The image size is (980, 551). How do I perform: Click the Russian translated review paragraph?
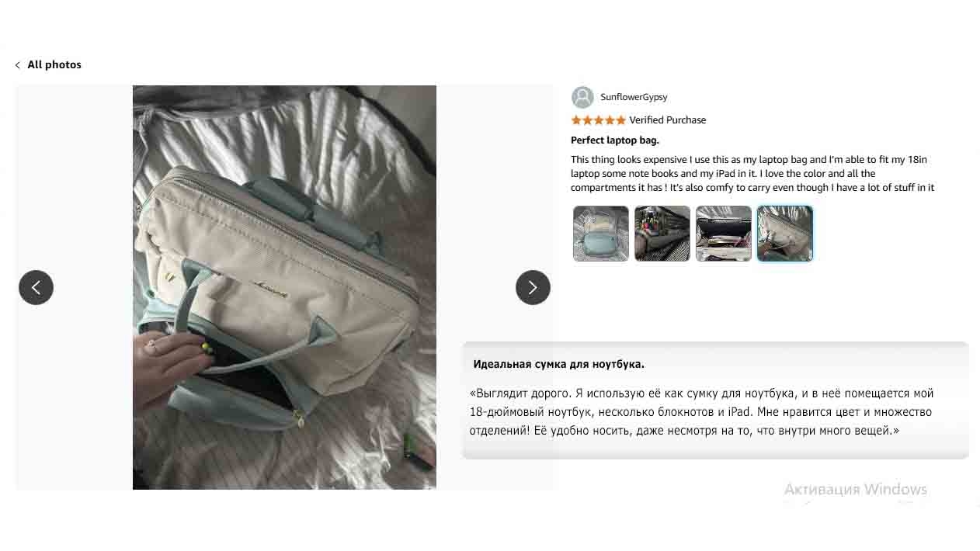702,412
